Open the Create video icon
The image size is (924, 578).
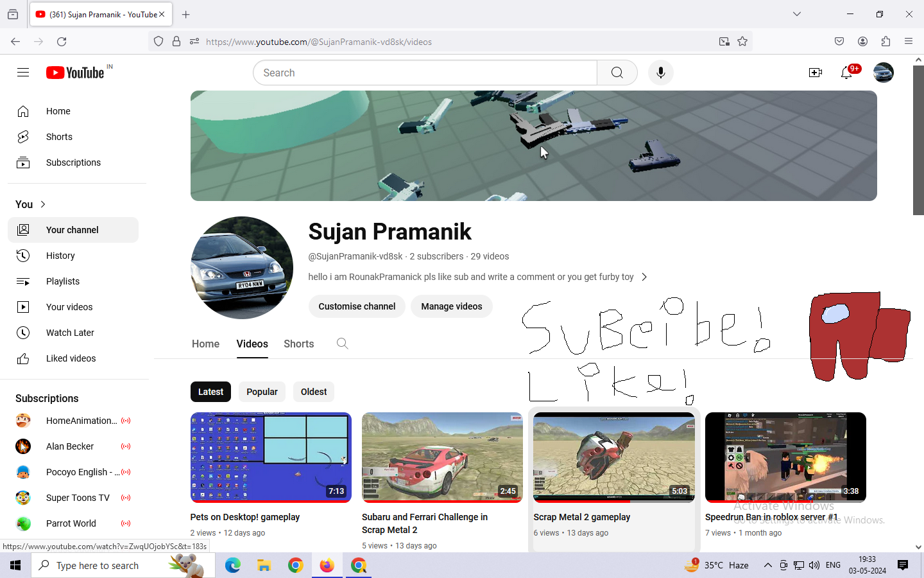click(816, 73)
